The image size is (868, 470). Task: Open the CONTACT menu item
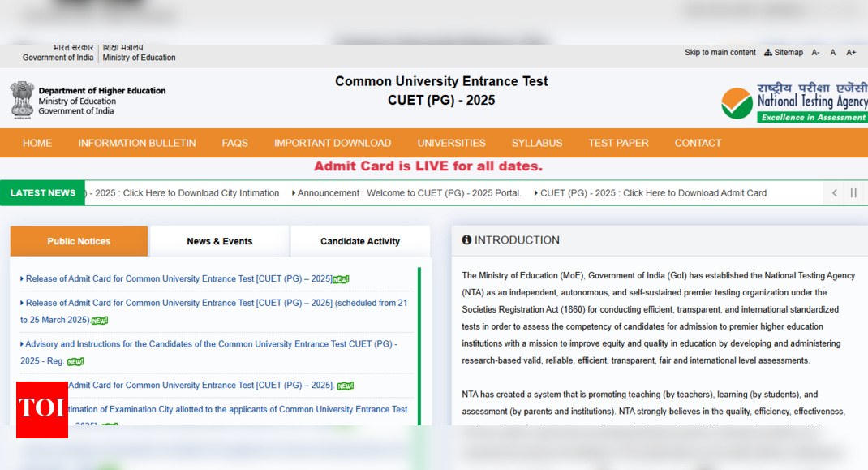tap(698, 143)
